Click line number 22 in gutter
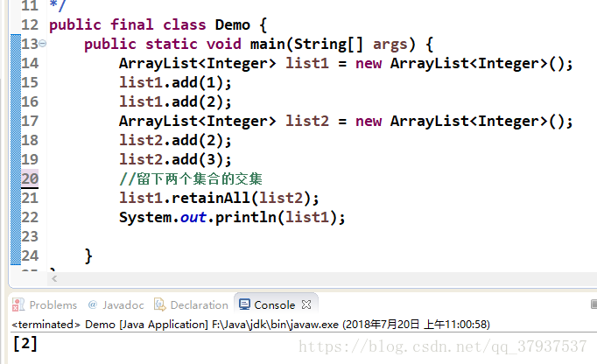This screenshot has height=364, width=597. tap(30, 217)
